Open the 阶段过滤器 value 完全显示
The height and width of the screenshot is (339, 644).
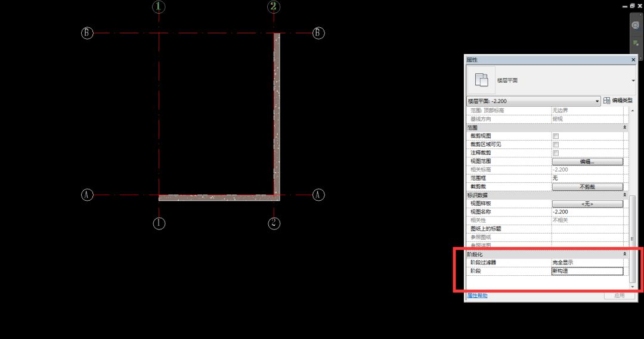587,263
